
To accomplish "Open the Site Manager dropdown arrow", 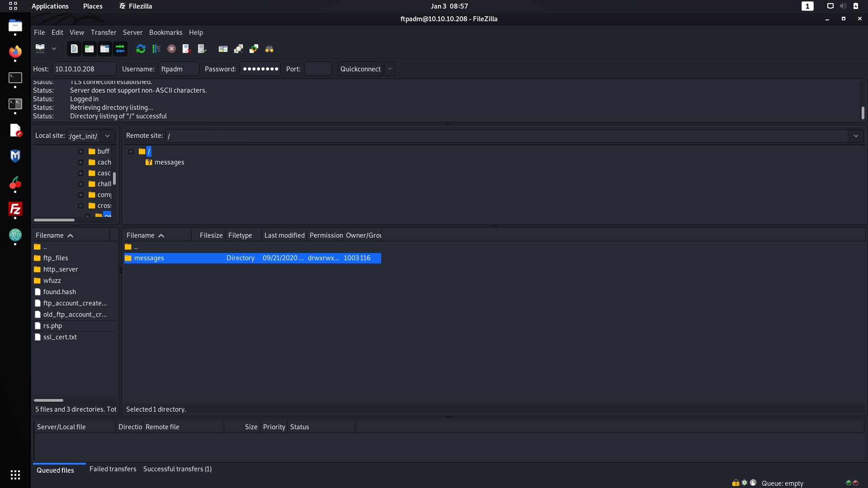I will (x=54, y=49).
